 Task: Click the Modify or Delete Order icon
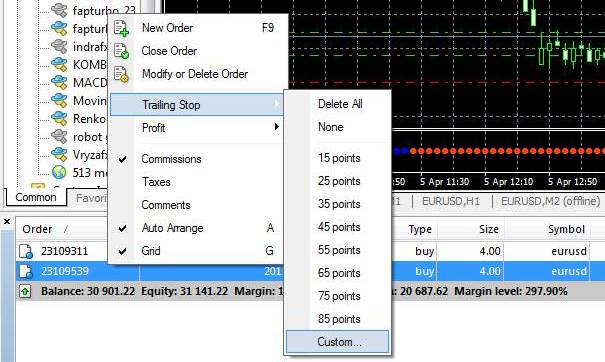click(x=122, y=74)
